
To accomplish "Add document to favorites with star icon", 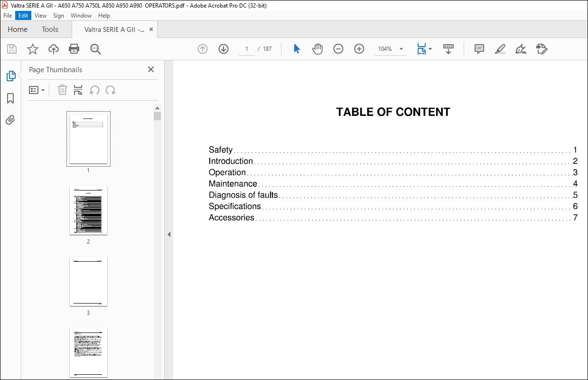I will [x=33, y=49].
